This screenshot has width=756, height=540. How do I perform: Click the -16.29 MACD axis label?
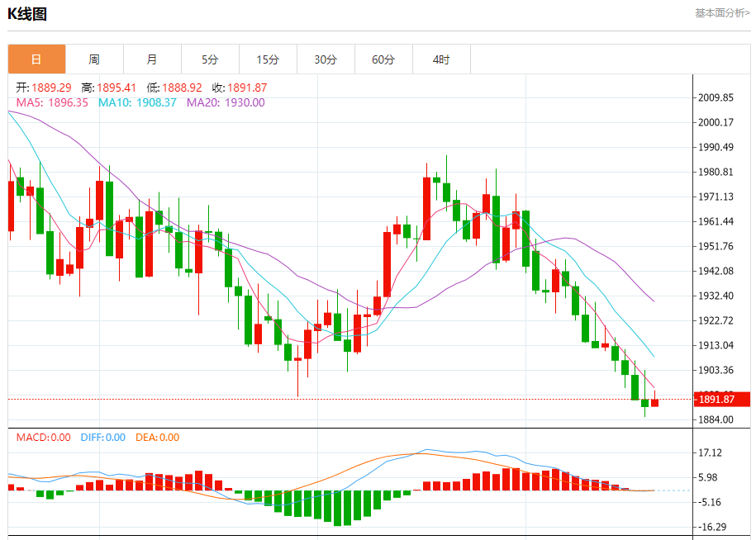[x=712, y=527]
